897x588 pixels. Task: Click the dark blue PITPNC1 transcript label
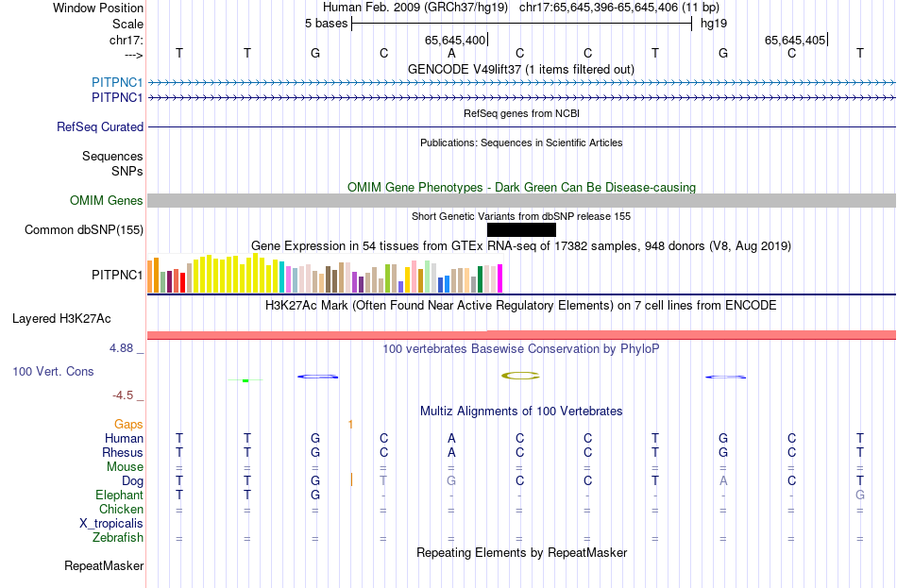pyautogui.click(x=117, y=98)
